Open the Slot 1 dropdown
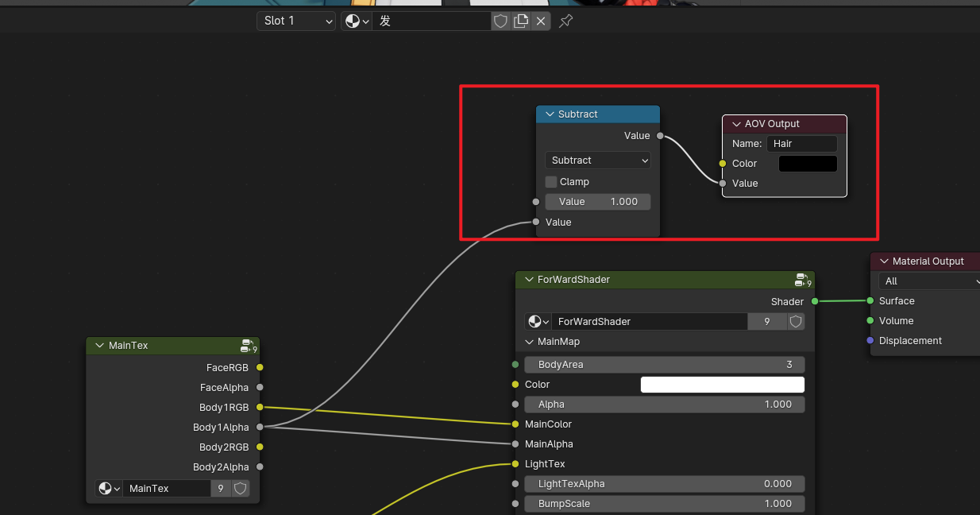Viewport: 980px width, 515px height. [296, 21]
